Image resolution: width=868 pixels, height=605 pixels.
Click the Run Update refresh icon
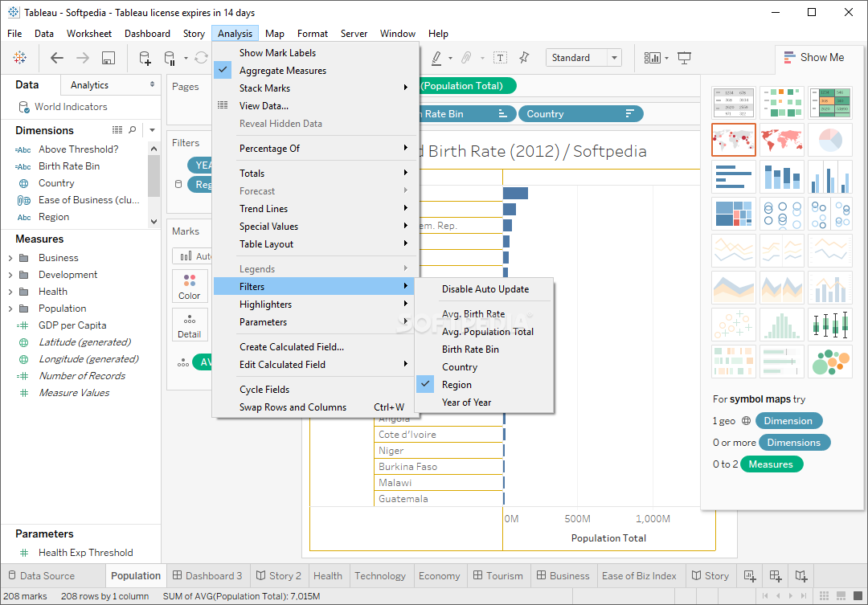point(202,58)
